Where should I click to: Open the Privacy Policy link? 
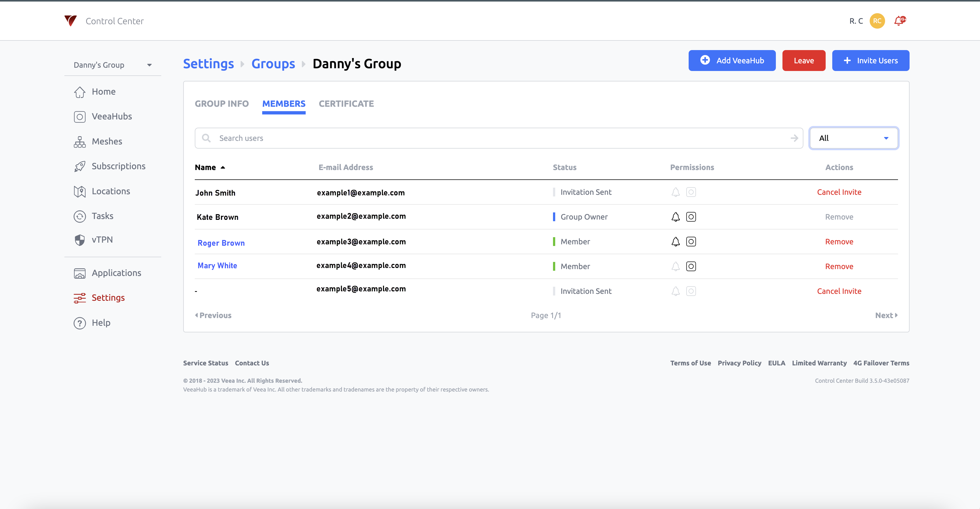point(739,363)
